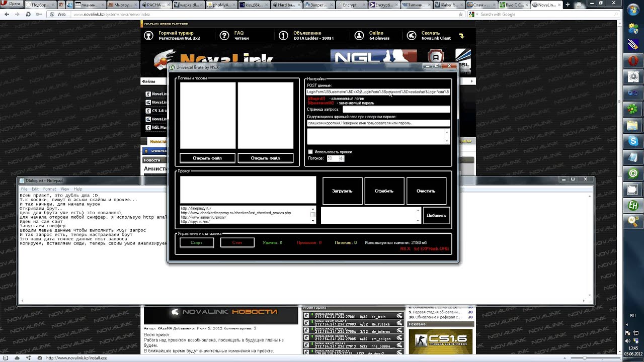Open the View menu in Notepad
644x362 pixels.
(65, 189)
